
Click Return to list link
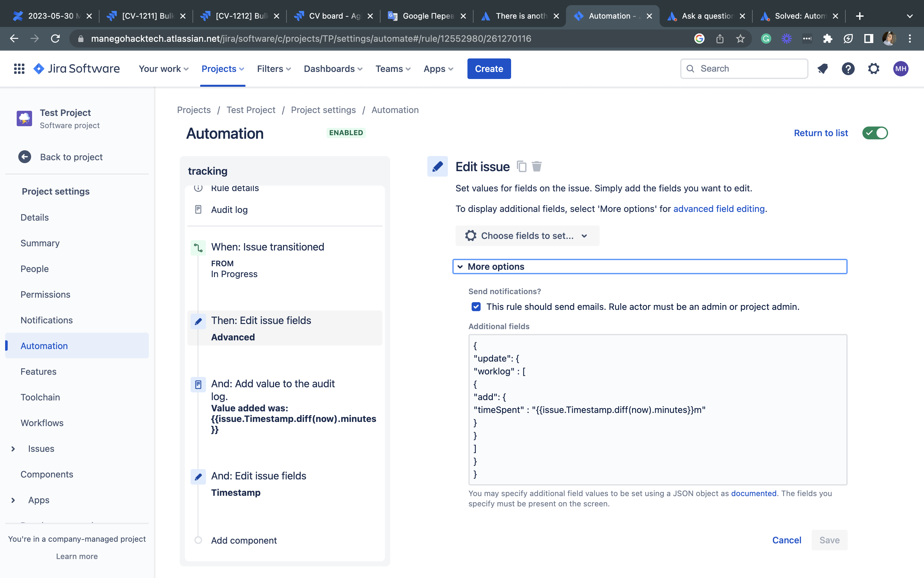point(820,133)
